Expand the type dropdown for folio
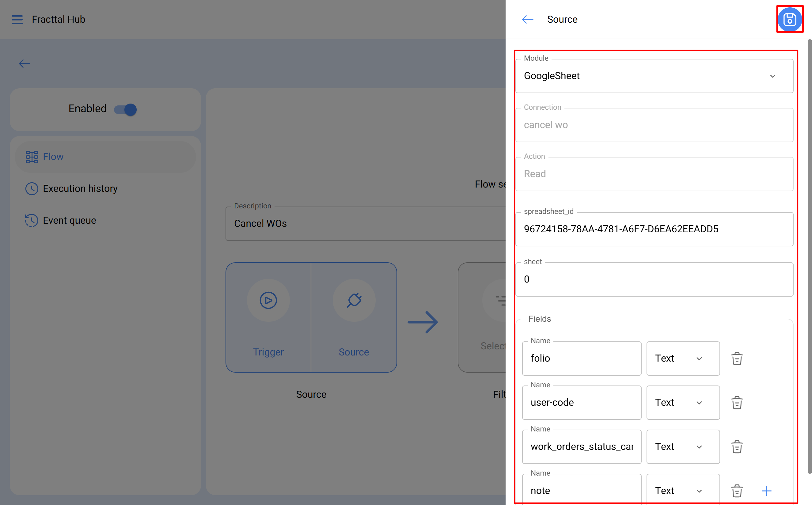 [682, 359]
